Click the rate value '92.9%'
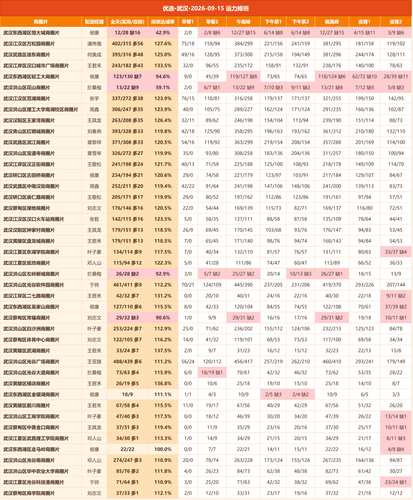Viewport: 413px width, 500px height. coord(163,274)
